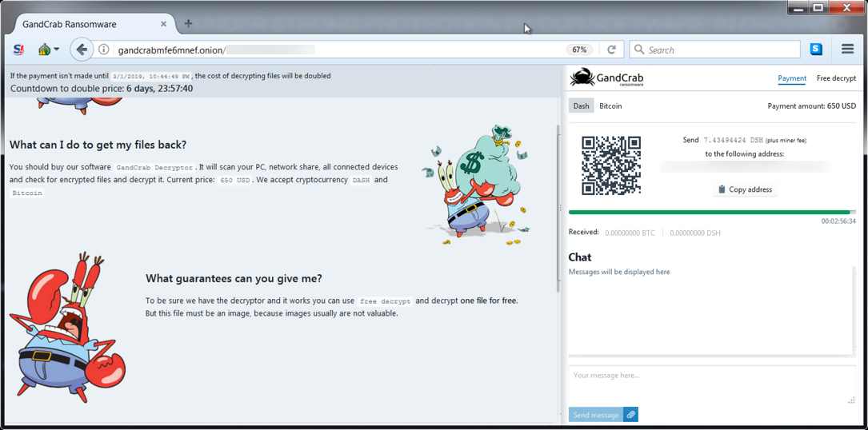Click the 'What can I do to get my files back?' heading

pyautogui.click(x=98, y=145)
